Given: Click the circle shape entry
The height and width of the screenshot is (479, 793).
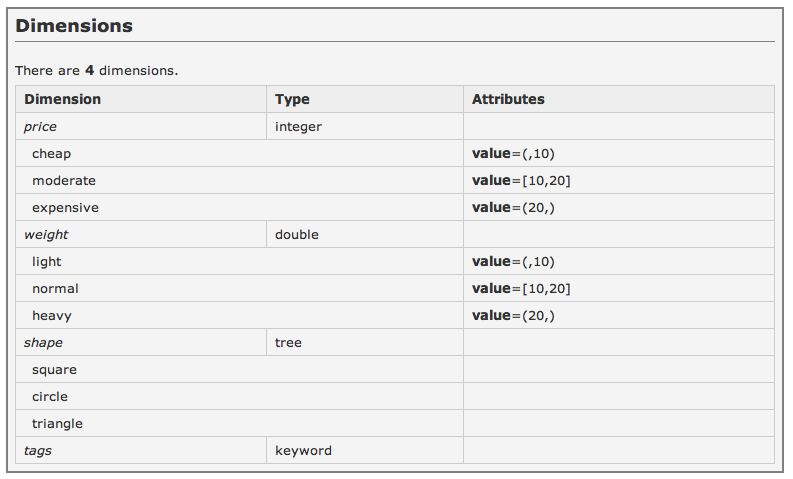Looking at the screenshot, I should (x=50, y=397).
